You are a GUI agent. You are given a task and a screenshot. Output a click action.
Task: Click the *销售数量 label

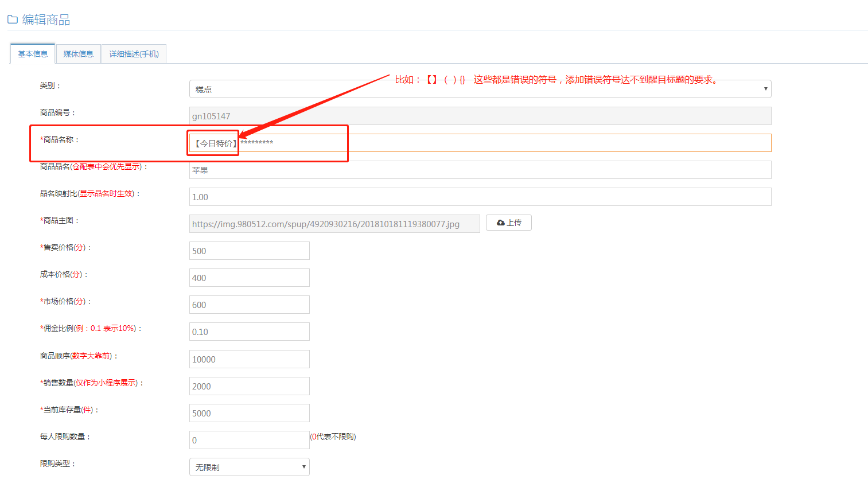(x=91, y=383)
